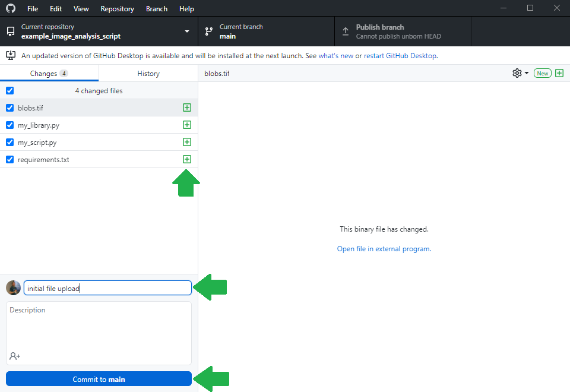Viewport: 570px width, 392px height.
Task: Open the Current branch selector
Action: tap(266, 31)
